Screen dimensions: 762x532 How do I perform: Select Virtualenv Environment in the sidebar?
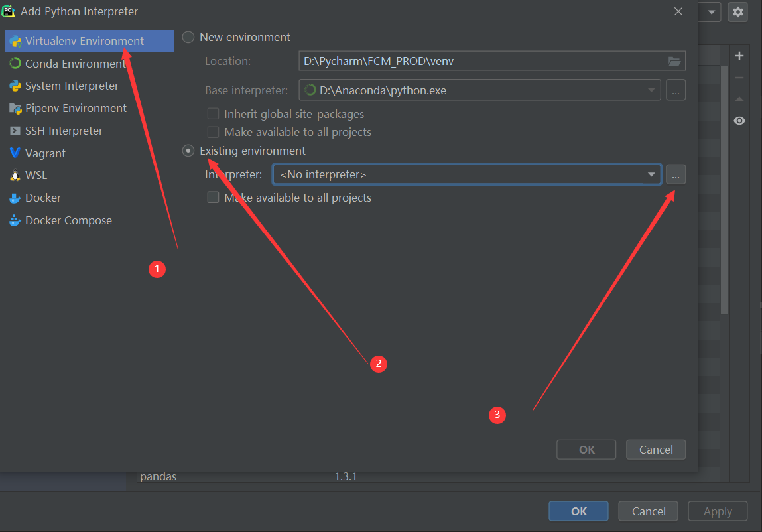[x=90, y=41]
